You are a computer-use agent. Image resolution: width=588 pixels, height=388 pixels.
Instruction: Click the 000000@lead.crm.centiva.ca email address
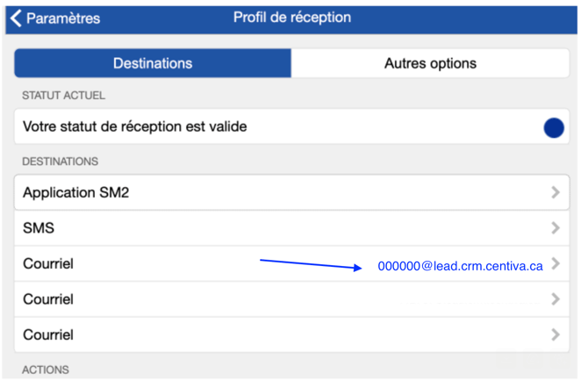pos(460,265)
